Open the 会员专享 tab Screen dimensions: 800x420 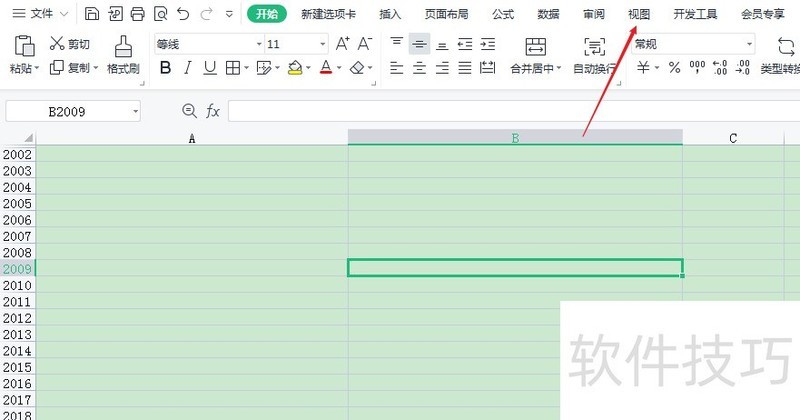tap(763, 14)
